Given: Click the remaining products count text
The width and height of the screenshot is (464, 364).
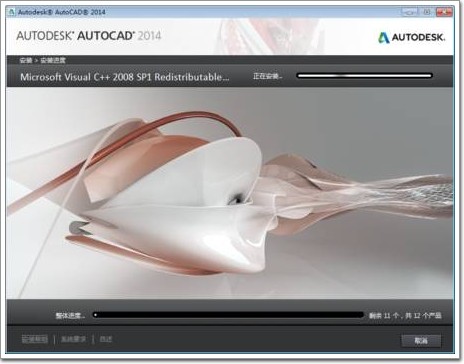Looking at the screenshot, I should pos(405,315).
